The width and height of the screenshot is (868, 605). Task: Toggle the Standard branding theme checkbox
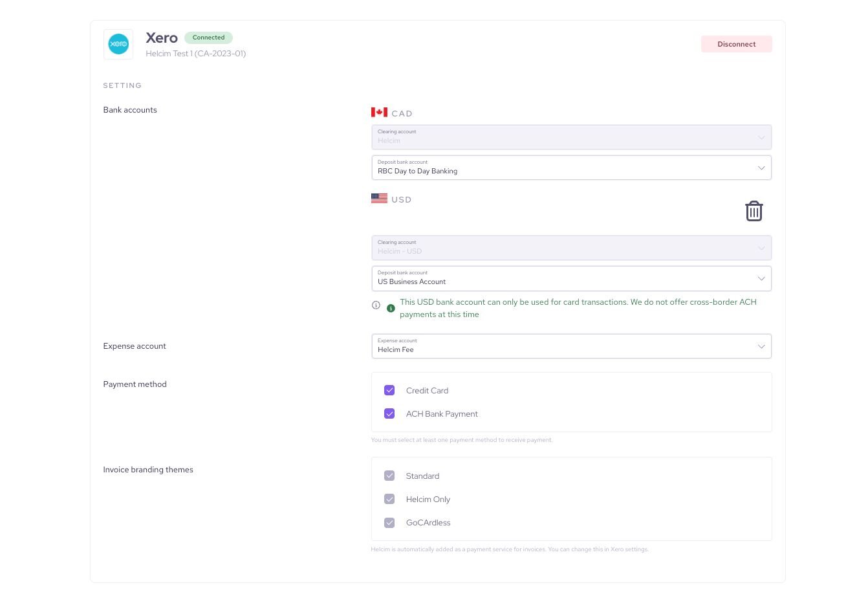pyautogui.click(x=389, y=476)
